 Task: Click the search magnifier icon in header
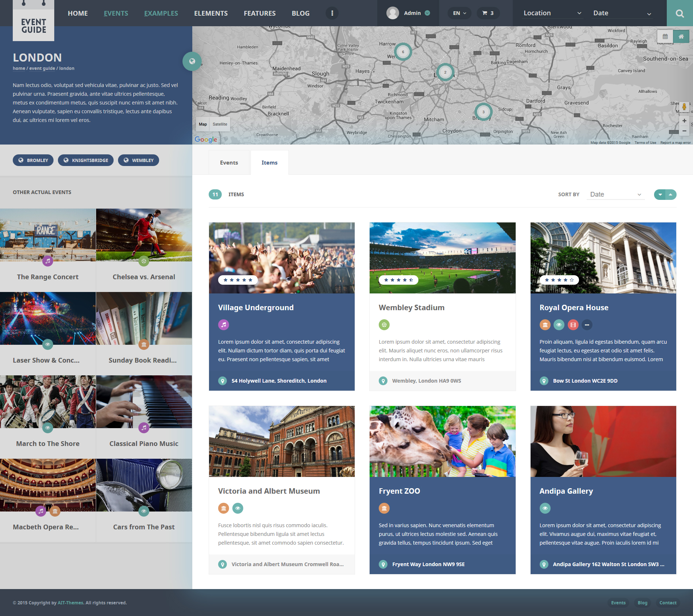tap(680, 13)
